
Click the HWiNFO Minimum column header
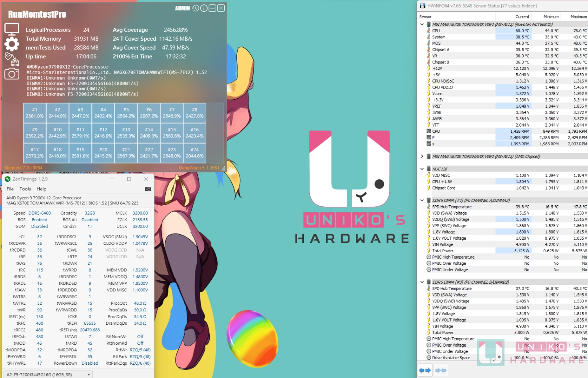click(546, 16)
